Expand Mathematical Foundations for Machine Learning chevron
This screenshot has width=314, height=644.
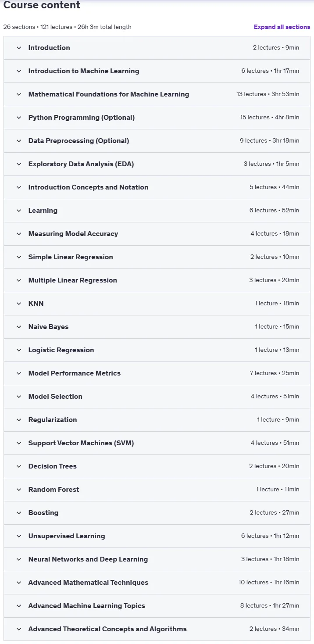[19, 94]
